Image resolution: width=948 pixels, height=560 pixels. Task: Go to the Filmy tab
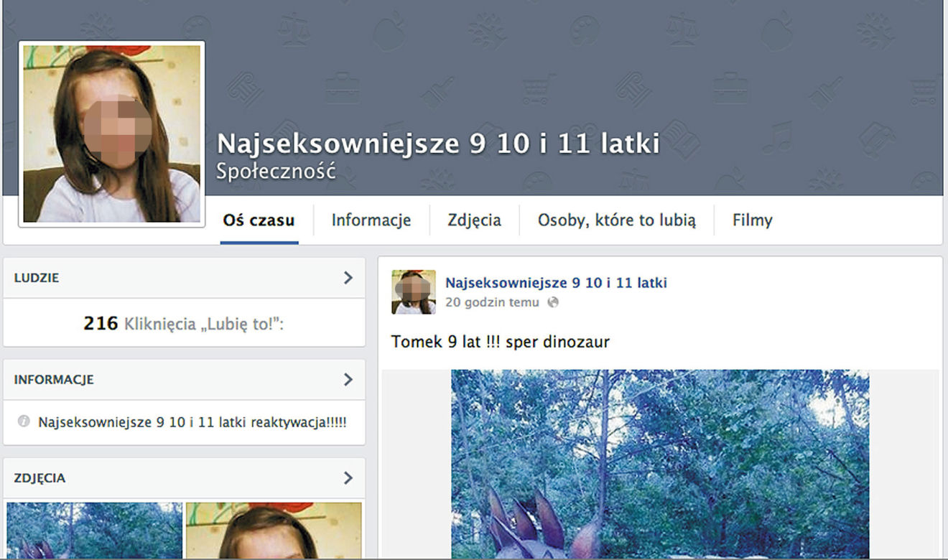(x=753, y=220)
